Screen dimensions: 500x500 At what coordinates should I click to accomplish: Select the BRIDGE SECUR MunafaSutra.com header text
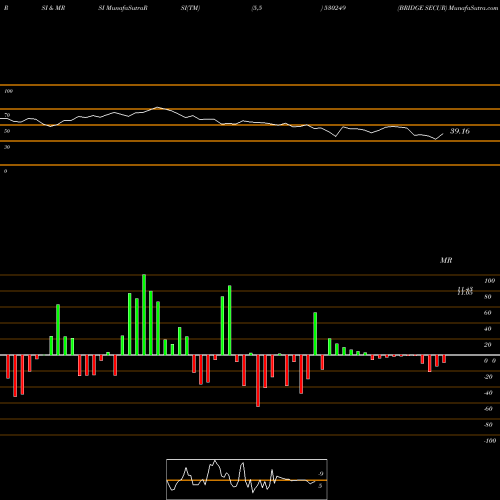coord(448,8)
